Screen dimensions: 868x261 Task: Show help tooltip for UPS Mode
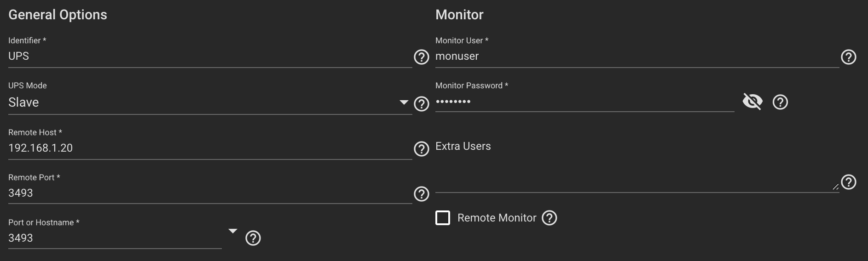pyautogui.click(x=421, y=104)
